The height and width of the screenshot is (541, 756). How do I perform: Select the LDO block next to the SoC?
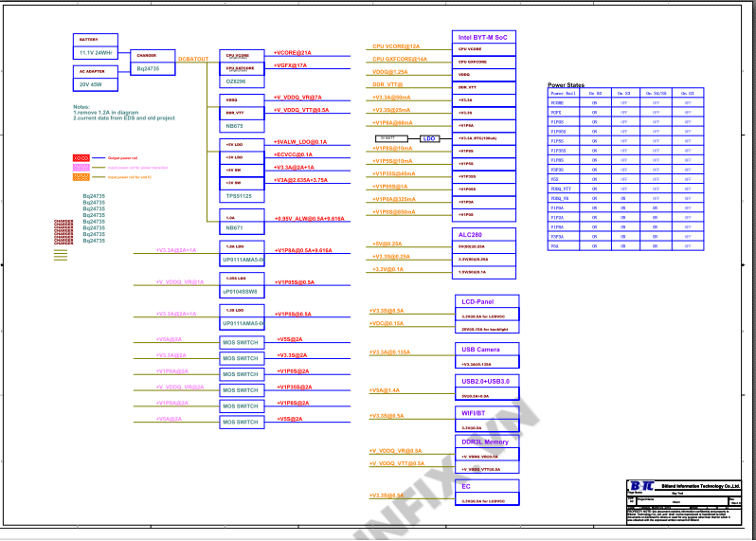click(x=429, y=138)
